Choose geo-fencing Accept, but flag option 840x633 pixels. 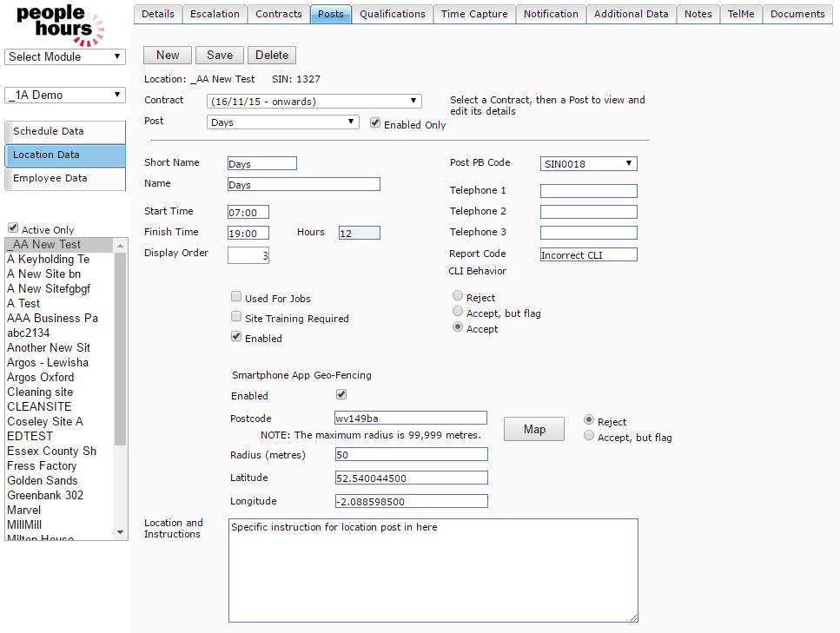click(x=590, y=436)
